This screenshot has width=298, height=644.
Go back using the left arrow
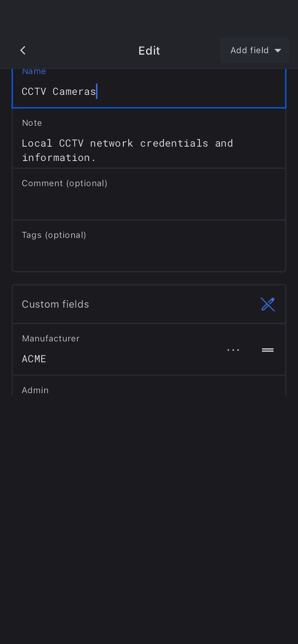point(23,50)
